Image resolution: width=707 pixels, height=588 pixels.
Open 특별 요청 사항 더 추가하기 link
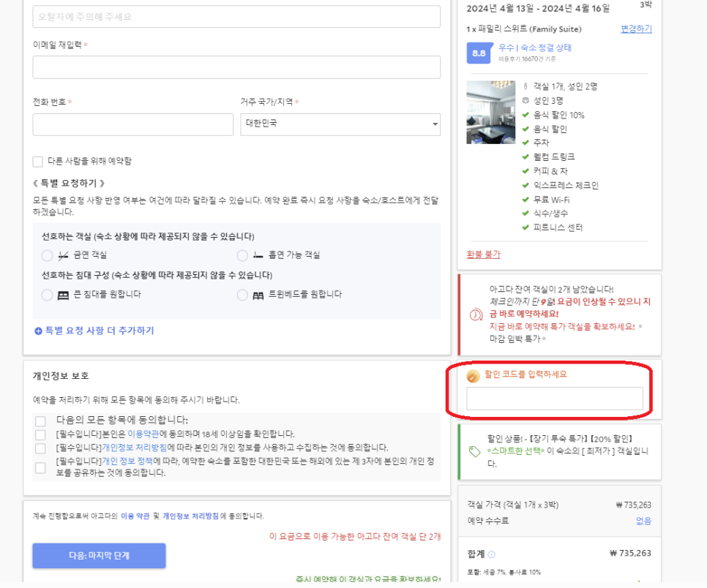pyautogui.click(x=100, y=331)
